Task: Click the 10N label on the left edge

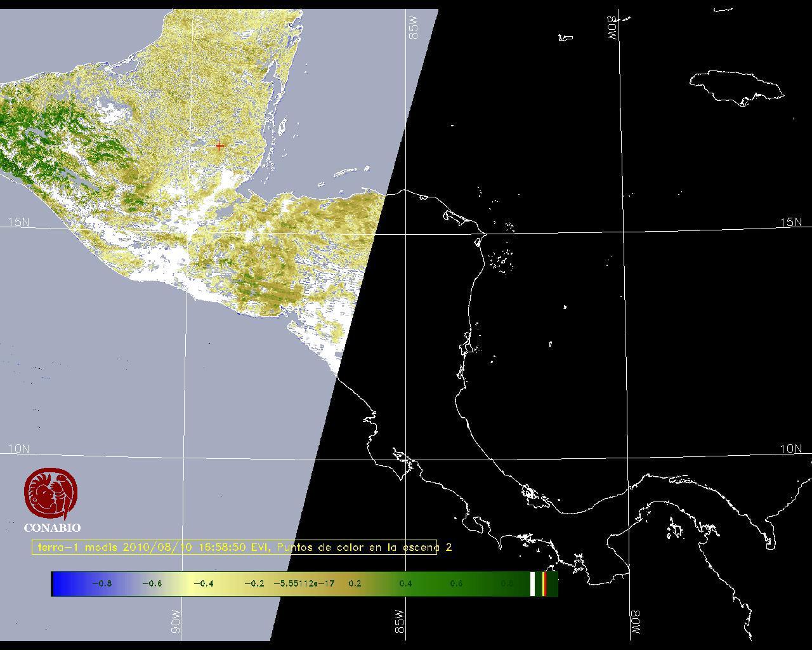Action: coord(18,449)
